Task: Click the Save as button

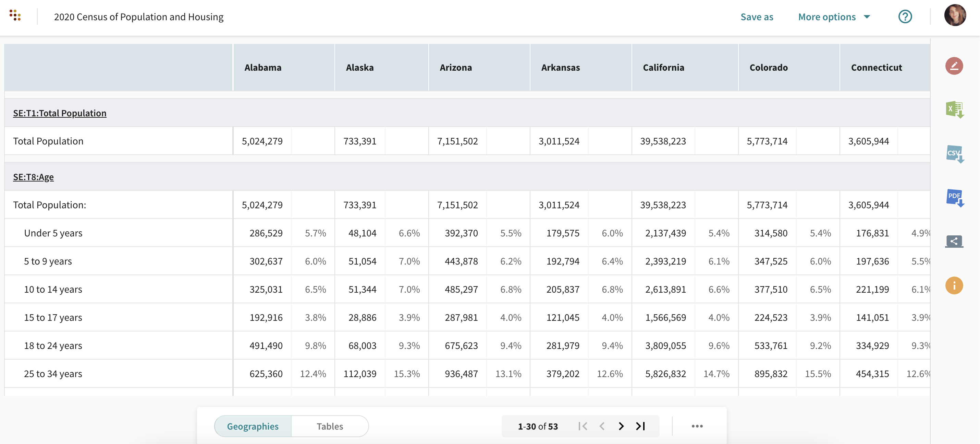Action: click(x=756, y=17)
